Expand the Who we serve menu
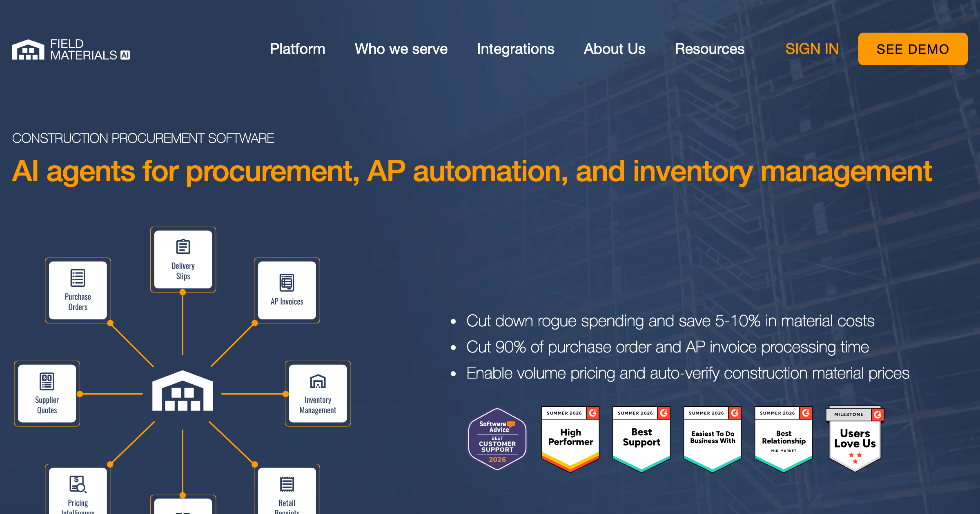The width and height of the screenshot is (980, 514). tap(401, 49)
